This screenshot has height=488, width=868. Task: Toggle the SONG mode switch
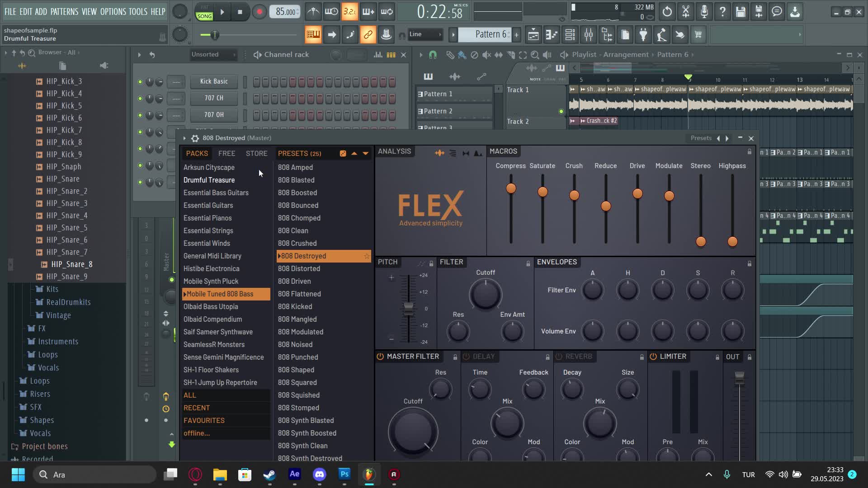[204, 16]
